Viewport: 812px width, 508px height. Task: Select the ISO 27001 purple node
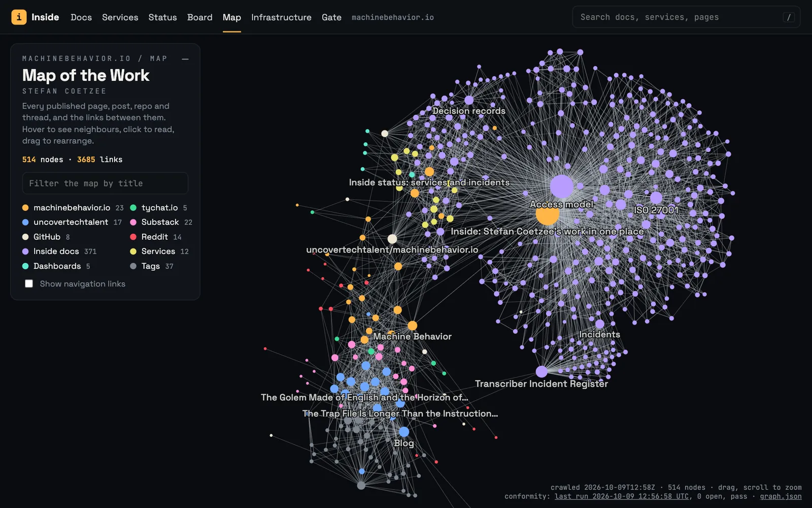(x=656, y=198)
